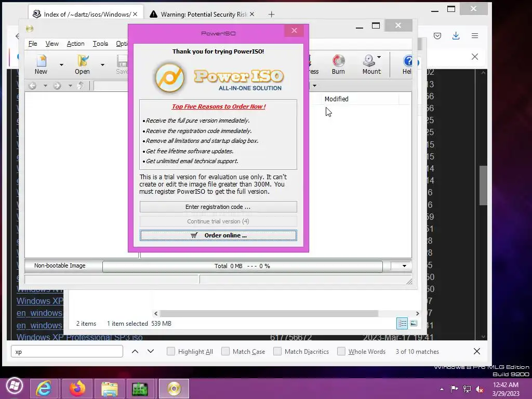Click the Back navigation arrow in PowerISO
Image resolution: width=532 pixels, height=399 pixels.
(32, 86)
